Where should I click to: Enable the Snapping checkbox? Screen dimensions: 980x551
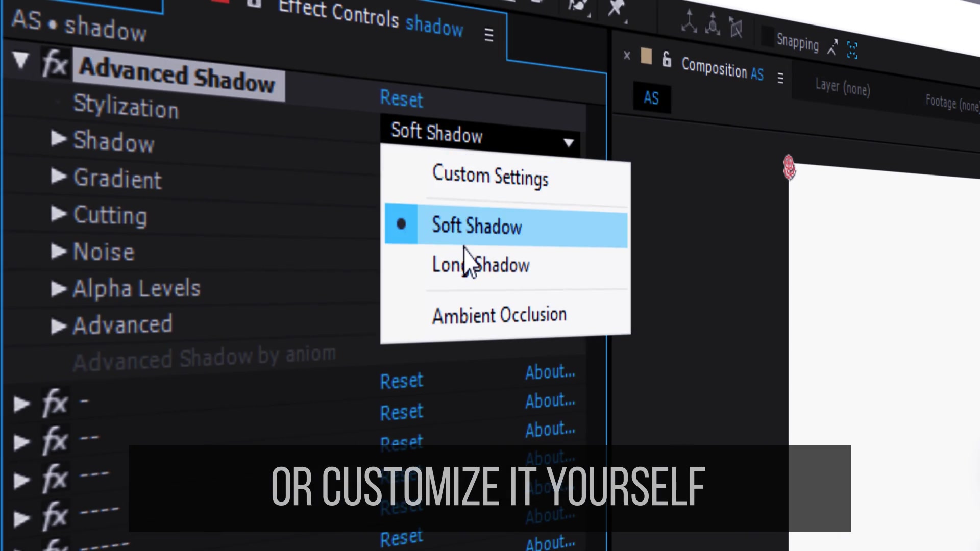coord(767,37)
